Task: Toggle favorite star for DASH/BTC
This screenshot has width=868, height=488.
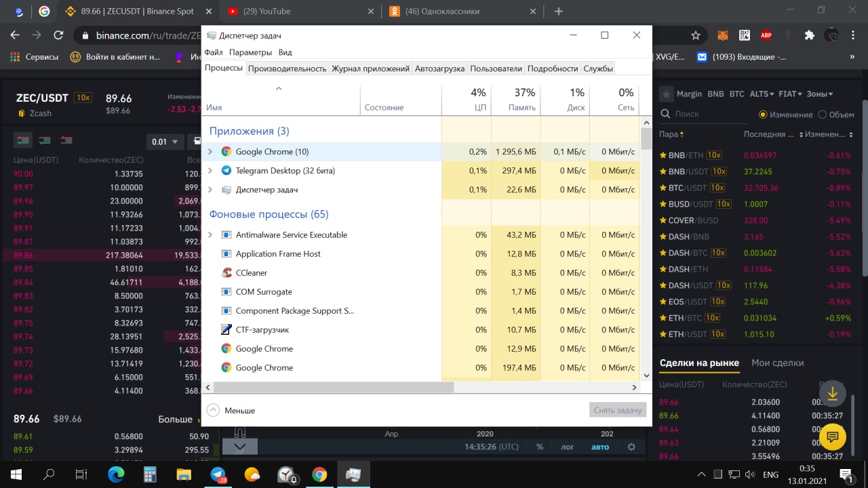Action: 663,253
